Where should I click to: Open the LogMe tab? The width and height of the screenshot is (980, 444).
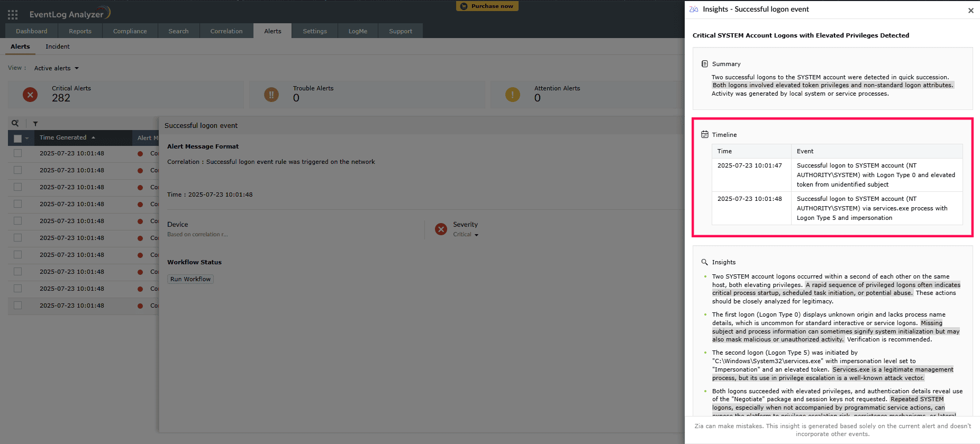(x=358, y=31)
